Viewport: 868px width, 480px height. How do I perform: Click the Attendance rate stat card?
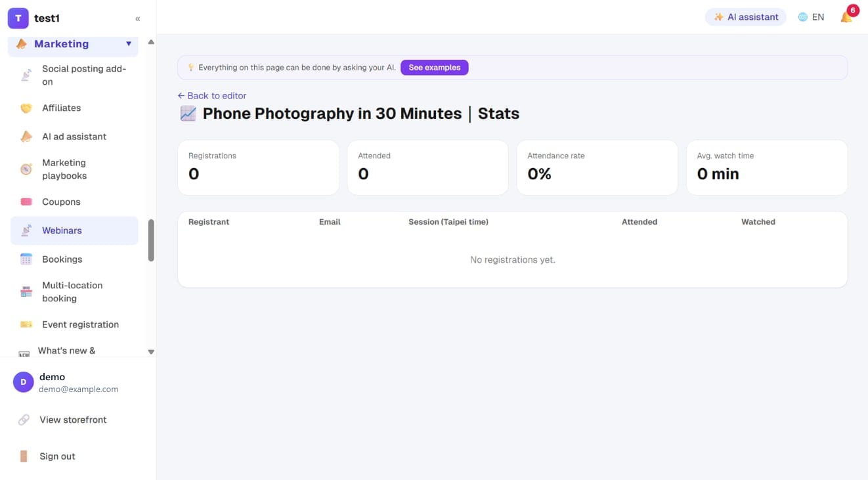[597, 167]
